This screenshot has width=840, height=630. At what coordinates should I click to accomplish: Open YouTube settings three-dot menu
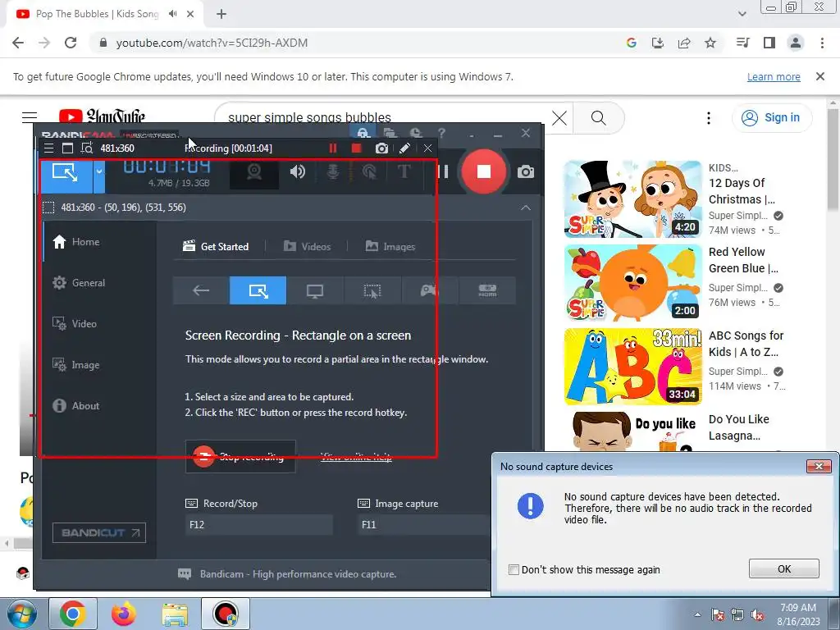(708, 118)
